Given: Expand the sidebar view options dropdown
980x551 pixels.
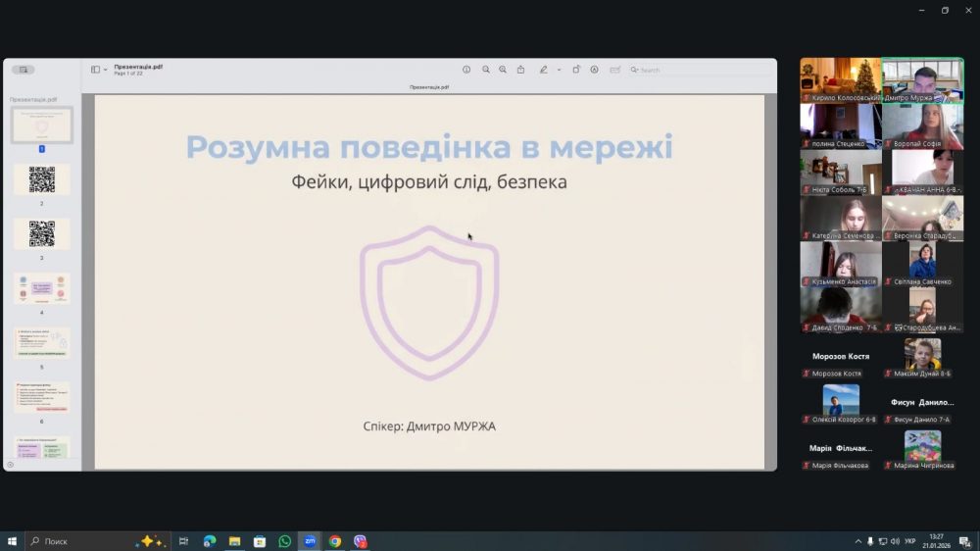Looking at the screenshot, I should (105, 70).
